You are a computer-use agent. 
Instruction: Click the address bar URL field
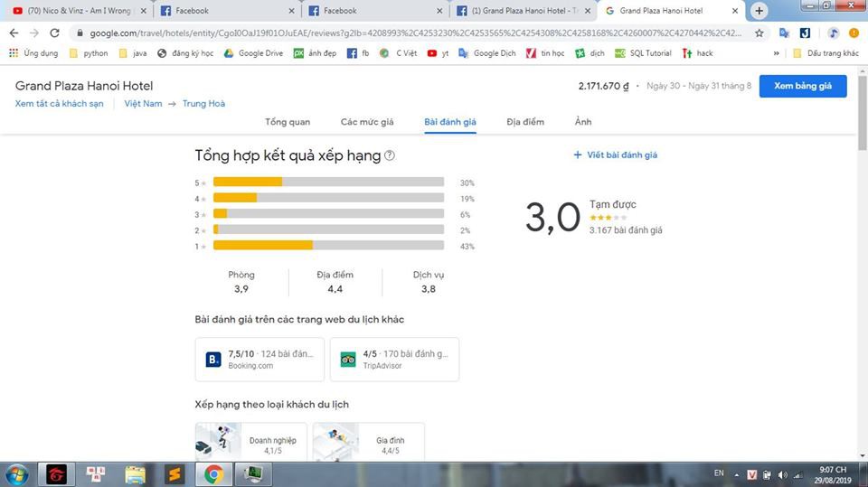(x=415, y=33)
